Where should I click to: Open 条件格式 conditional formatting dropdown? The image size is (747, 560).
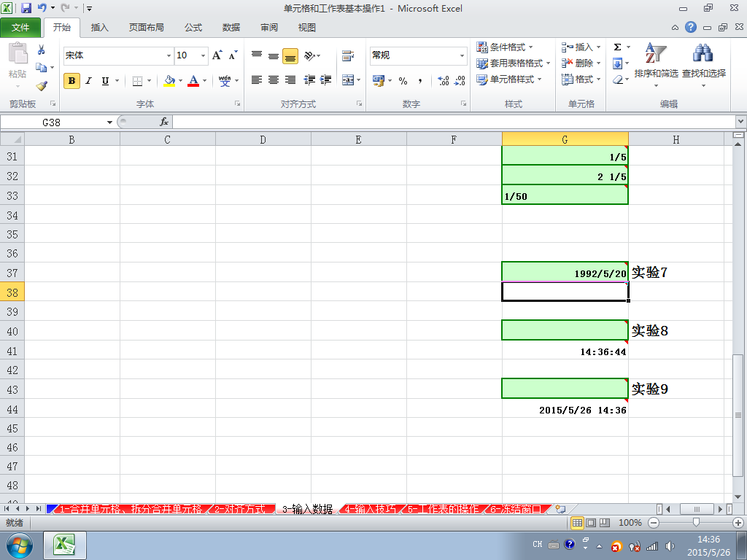[x=505, y=47]
